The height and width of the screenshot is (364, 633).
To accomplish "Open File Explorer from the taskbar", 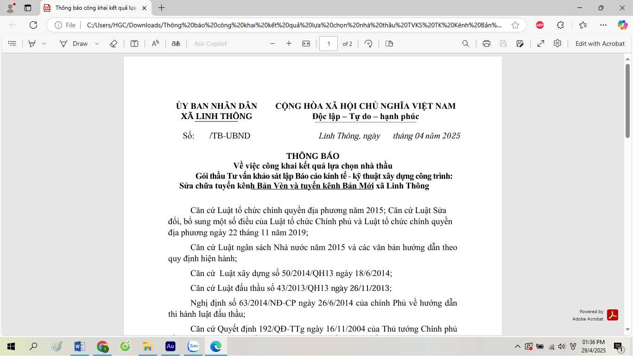I will coord(147,346).
